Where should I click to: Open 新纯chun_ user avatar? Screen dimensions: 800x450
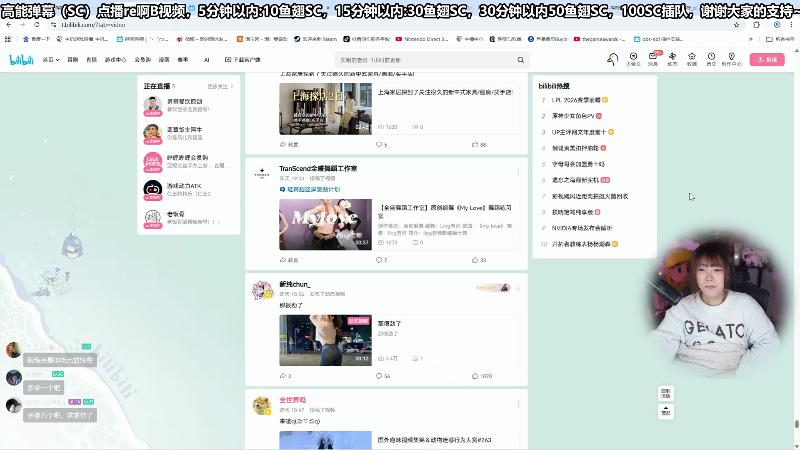click(x=262, y=290)
